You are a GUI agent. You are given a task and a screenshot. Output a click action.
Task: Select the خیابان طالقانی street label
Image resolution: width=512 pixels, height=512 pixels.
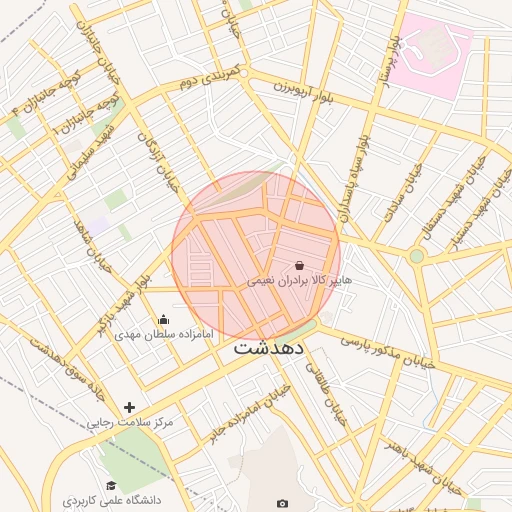tap(326, 394)
